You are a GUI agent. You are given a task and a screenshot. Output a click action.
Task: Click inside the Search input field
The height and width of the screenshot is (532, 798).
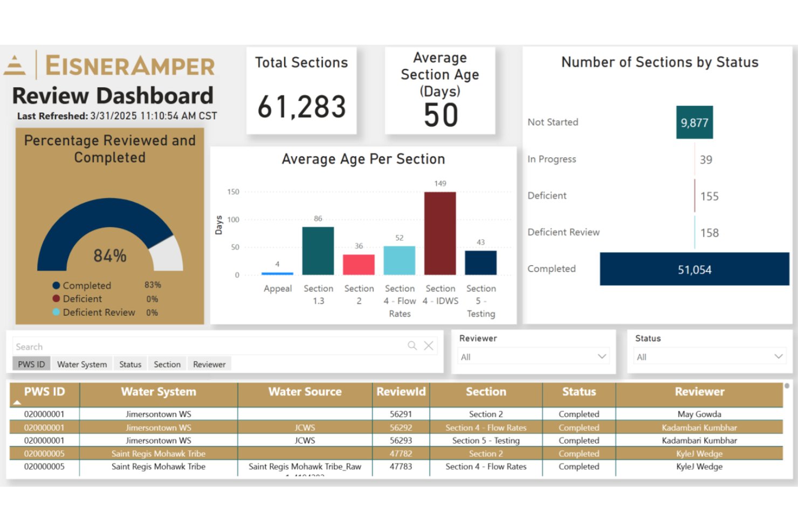pos(210,346)
